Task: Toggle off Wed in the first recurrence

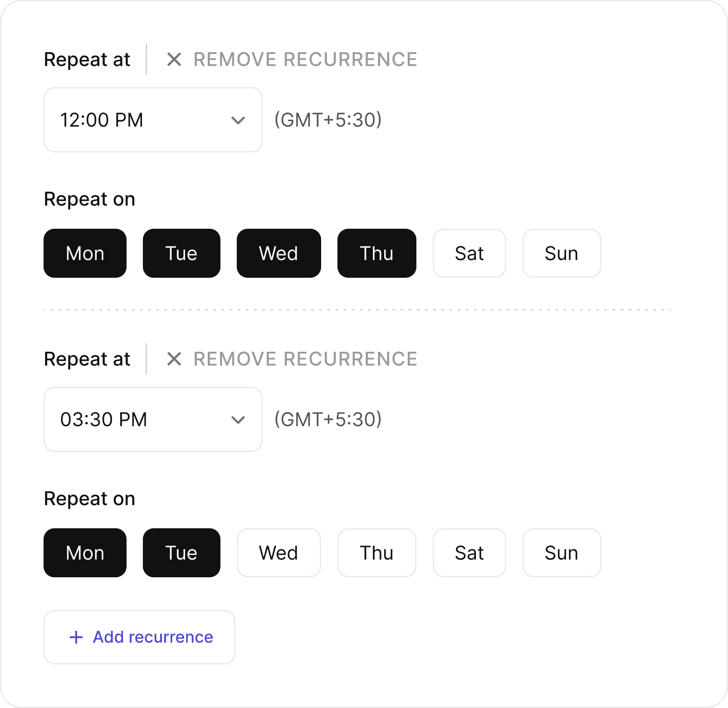Action: (278, 253)
